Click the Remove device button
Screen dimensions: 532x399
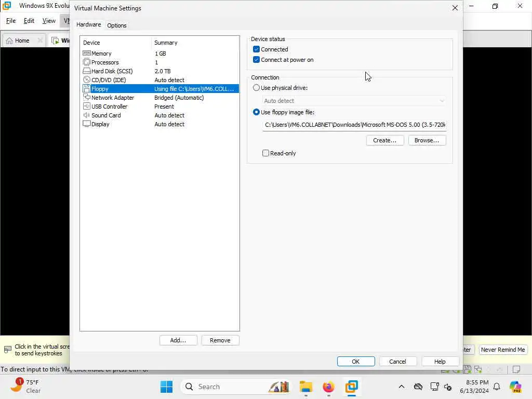220,340
